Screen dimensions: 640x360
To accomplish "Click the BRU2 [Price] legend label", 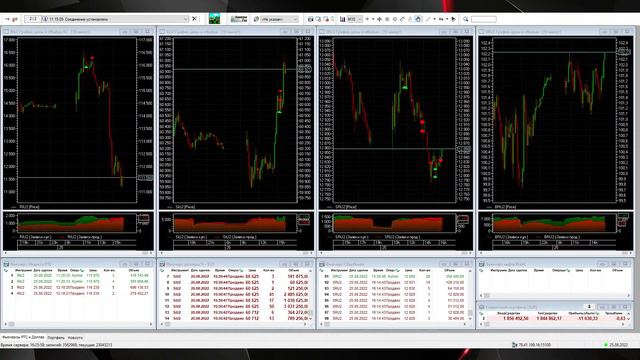I will point(505,207).
